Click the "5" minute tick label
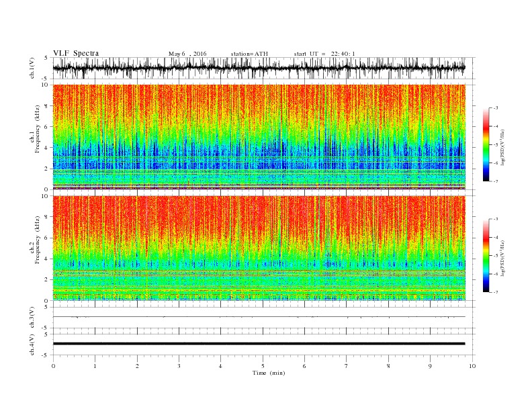532x411 pixels. [x=263, y=366]
